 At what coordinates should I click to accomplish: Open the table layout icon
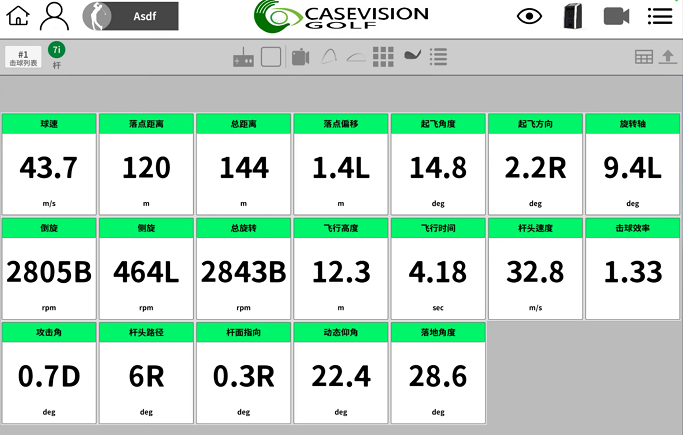[x=644, y=57]
